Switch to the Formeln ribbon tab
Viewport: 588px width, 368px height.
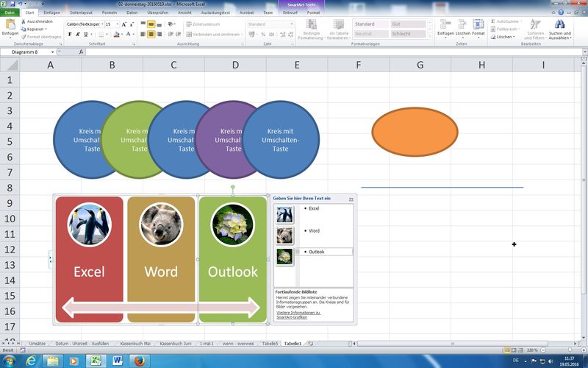(x=110, y=13)
